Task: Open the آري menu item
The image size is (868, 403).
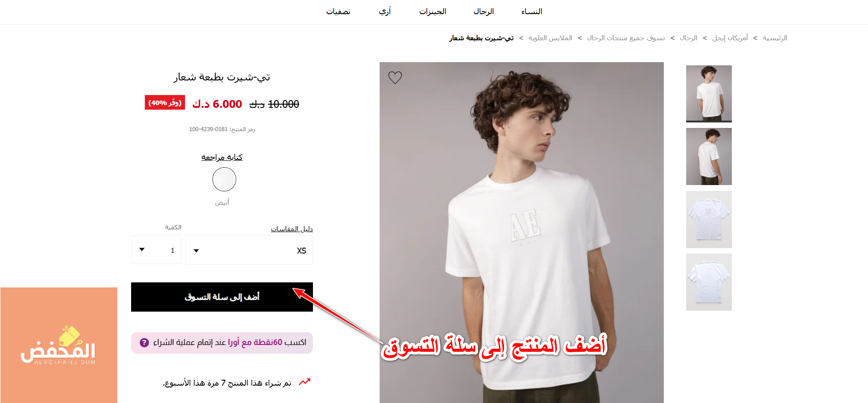Action: pos(385,11)
